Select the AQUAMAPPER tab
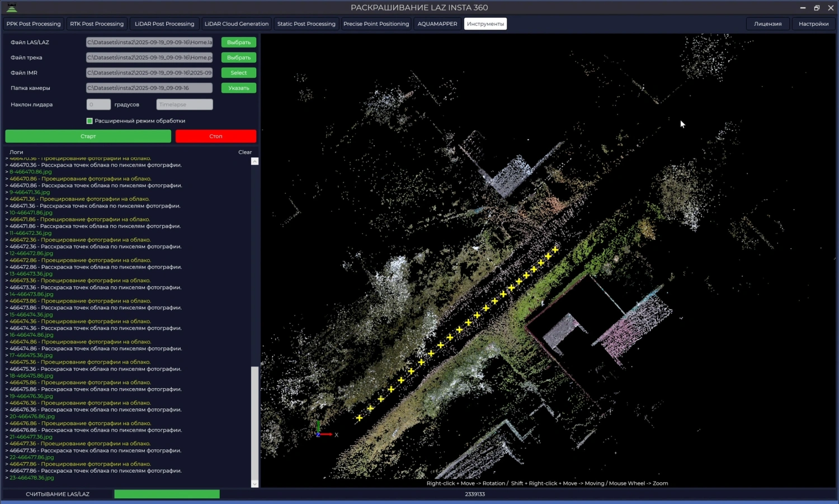Image resolution: width=839 pixels, height=504 pixels. click(x=437, y=24)
